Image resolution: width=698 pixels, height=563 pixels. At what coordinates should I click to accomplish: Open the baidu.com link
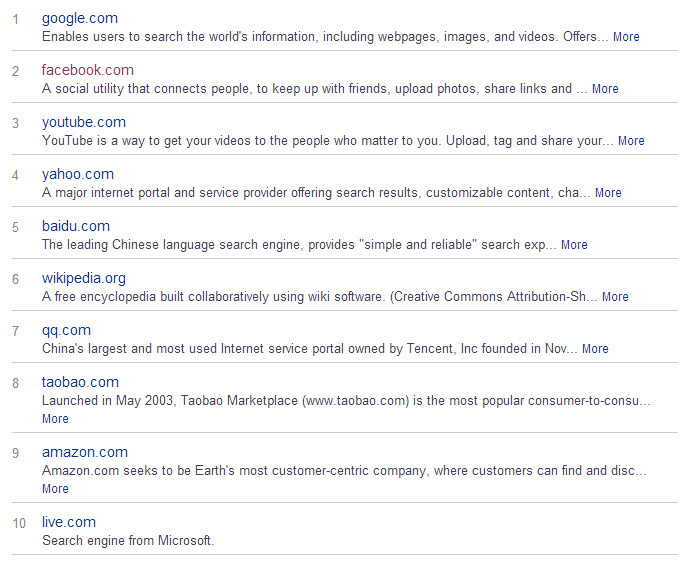(x=76, y=226)
